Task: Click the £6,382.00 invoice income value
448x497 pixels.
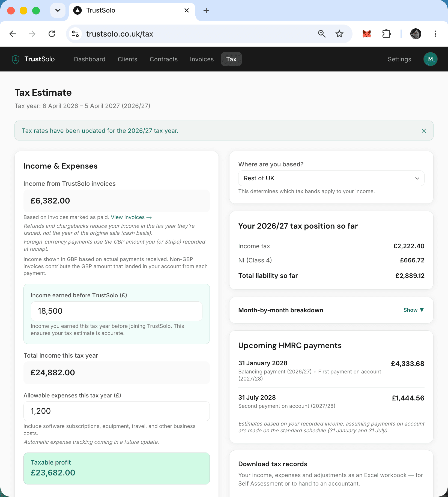Action: [50, 201]
